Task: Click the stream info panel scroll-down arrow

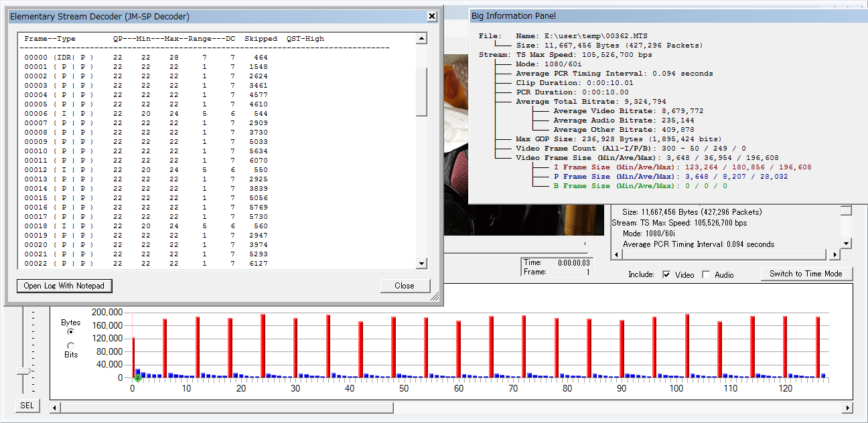Action: (x=846, y=244)
